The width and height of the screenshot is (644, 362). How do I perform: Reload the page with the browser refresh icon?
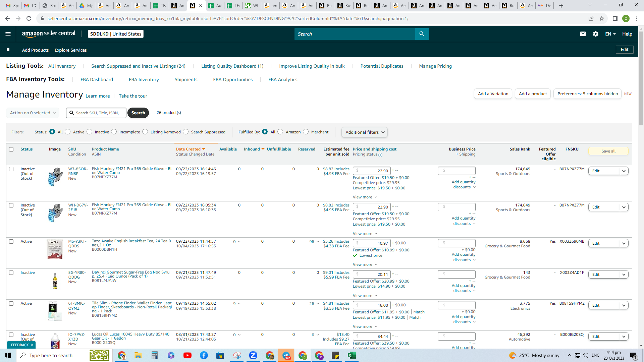point(29,18)
